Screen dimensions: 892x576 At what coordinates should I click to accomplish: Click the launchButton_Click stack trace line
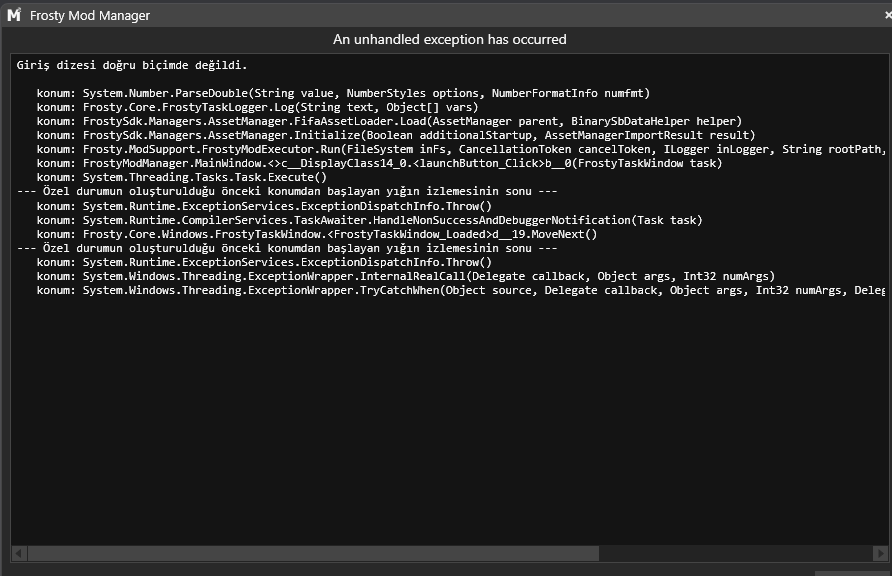379,163
